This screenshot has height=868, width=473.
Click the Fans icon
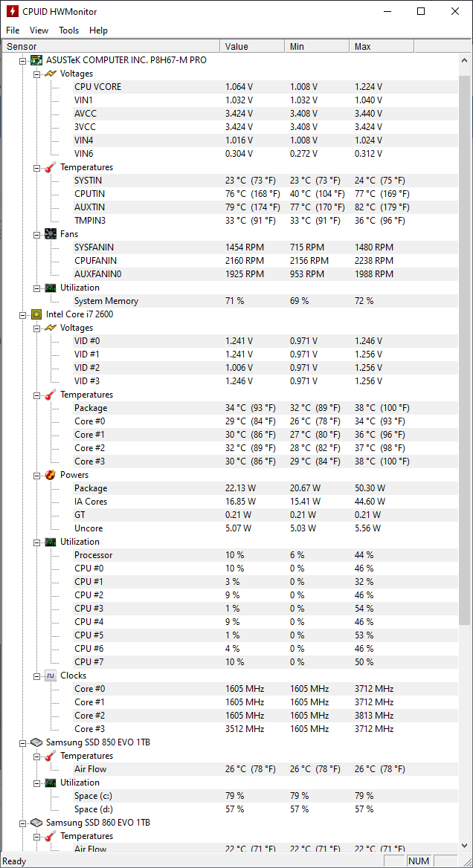[x=51, y=234]
